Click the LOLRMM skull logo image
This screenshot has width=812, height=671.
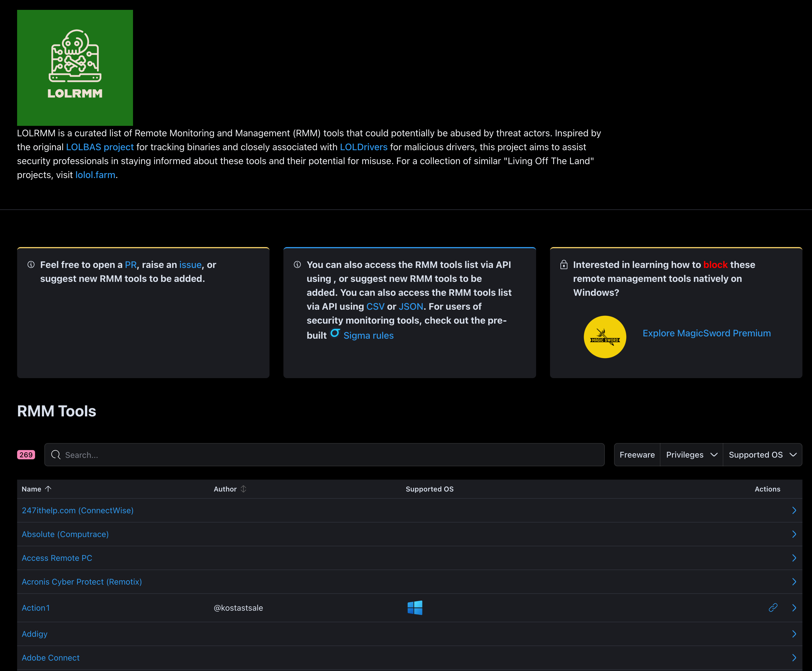point(75,68)
